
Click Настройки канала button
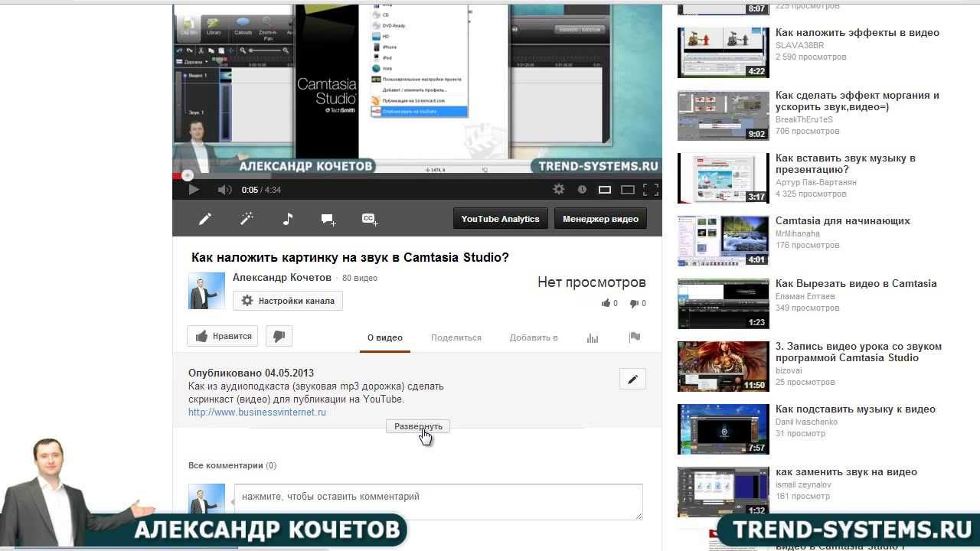tap(288, 301)
